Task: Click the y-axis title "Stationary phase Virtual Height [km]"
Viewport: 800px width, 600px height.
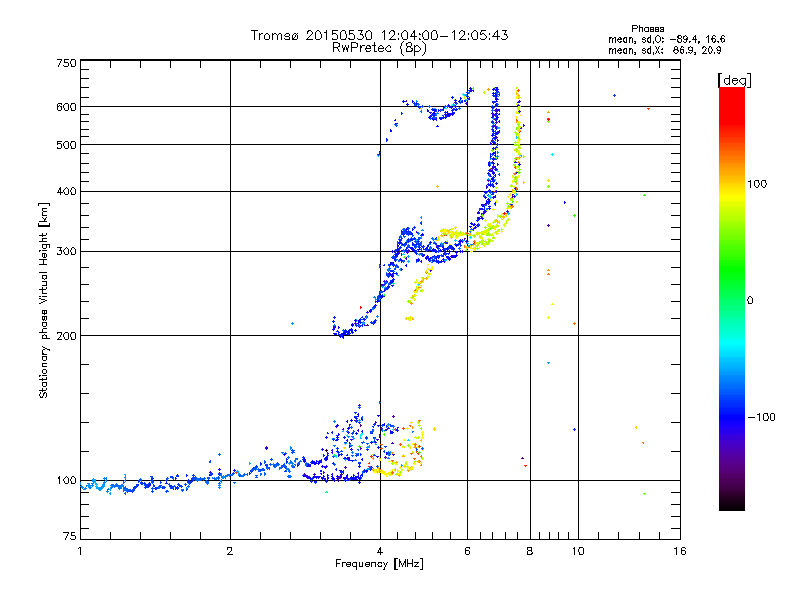Action: point(43,300)
